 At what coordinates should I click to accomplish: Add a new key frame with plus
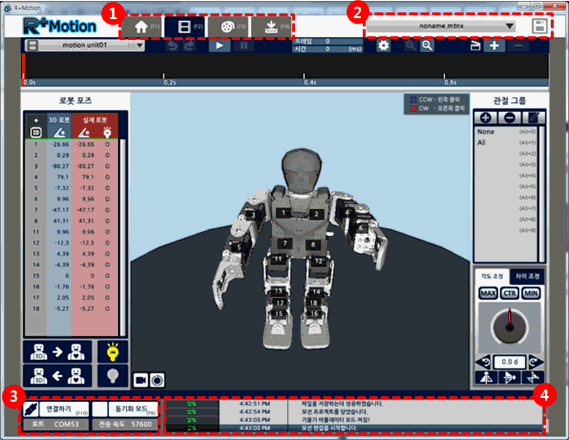[494, 46]
